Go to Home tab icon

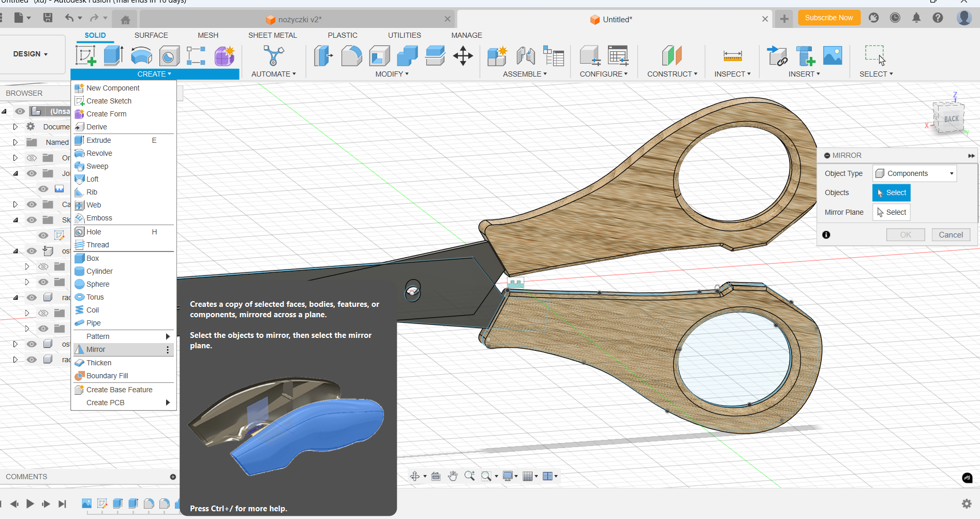125,20
